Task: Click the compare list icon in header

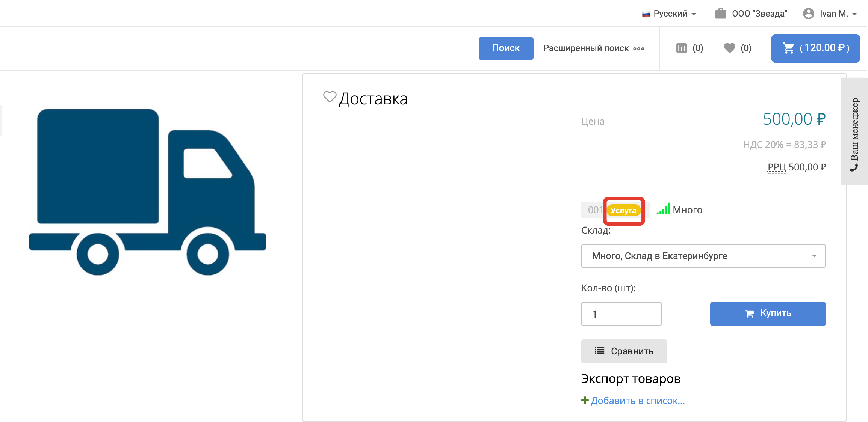Action: click(681, 48)
